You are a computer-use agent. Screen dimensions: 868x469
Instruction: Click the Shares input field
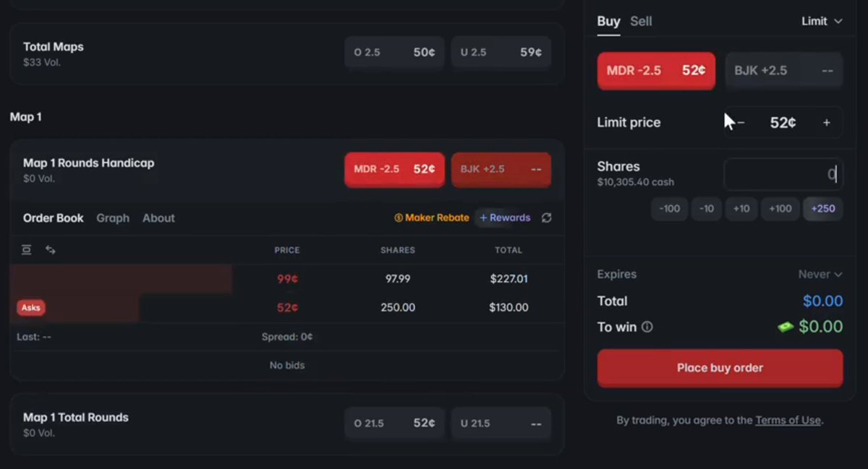pos(783,173)
